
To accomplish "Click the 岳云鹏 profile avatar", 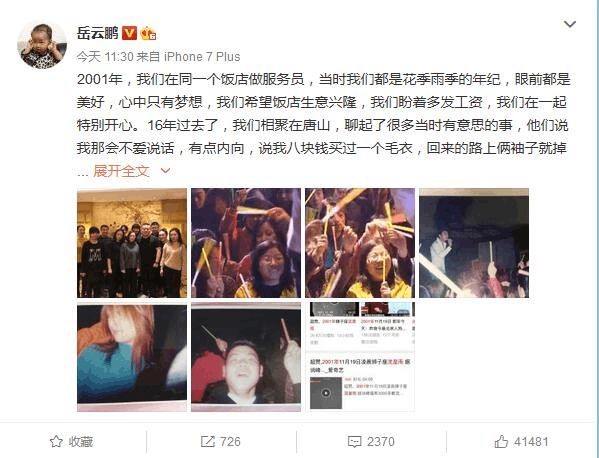I will click(x=42, y=45).
